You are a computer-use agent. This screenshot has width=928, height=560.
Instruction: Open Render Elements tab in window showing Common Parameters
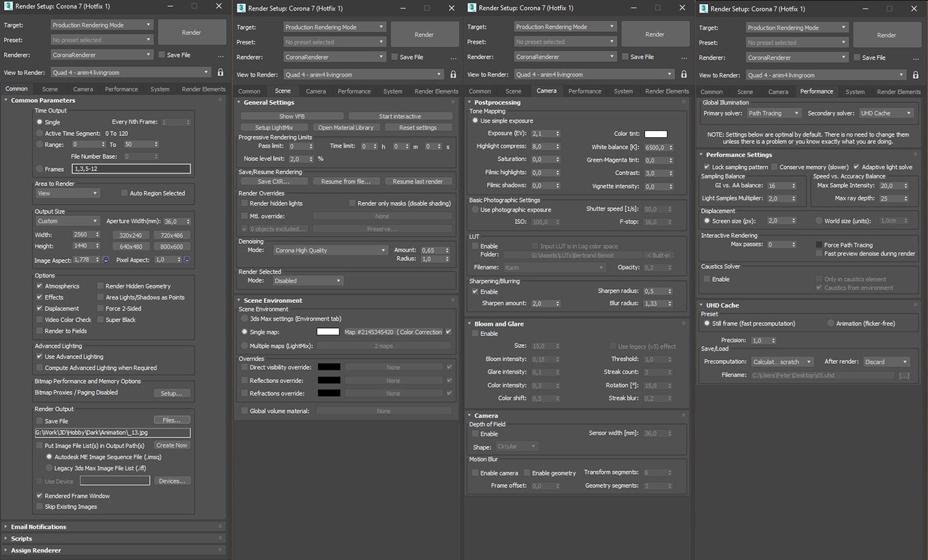pos(203,89)
